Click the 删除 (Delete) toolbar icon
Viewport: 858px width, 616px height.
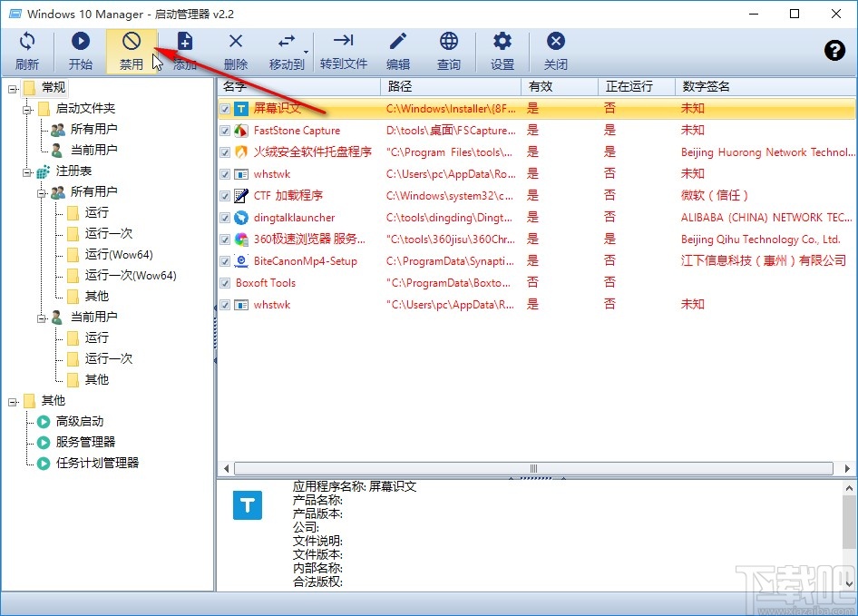pos(235,50)
